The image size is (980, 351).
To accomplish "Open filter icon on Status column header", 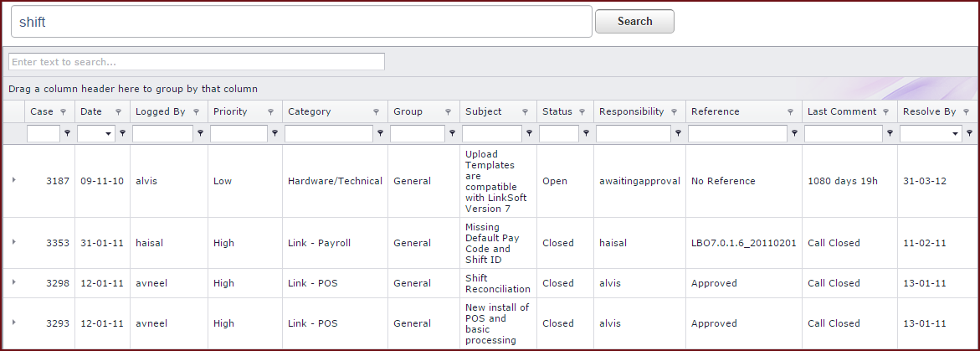I will pyautogui.click(x=582, y=112).
